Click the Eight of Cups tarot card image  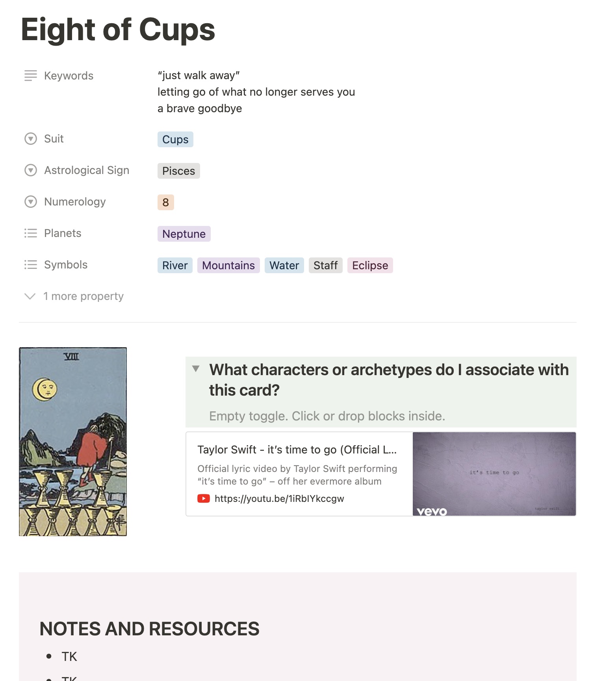coord(73,441)
